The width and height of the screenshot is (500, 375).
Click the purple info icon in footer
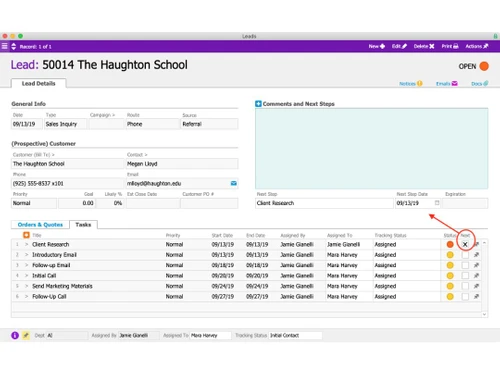(x=15, y=335)
